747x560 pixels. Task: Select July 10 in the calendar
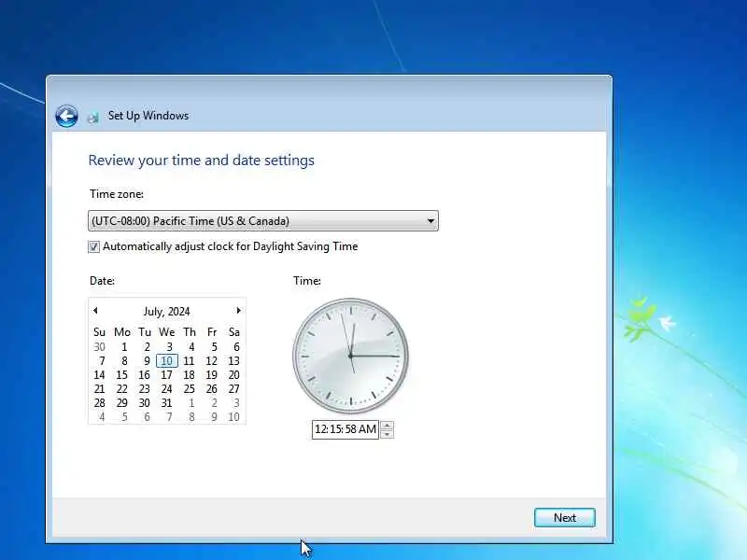click(167, 361)
